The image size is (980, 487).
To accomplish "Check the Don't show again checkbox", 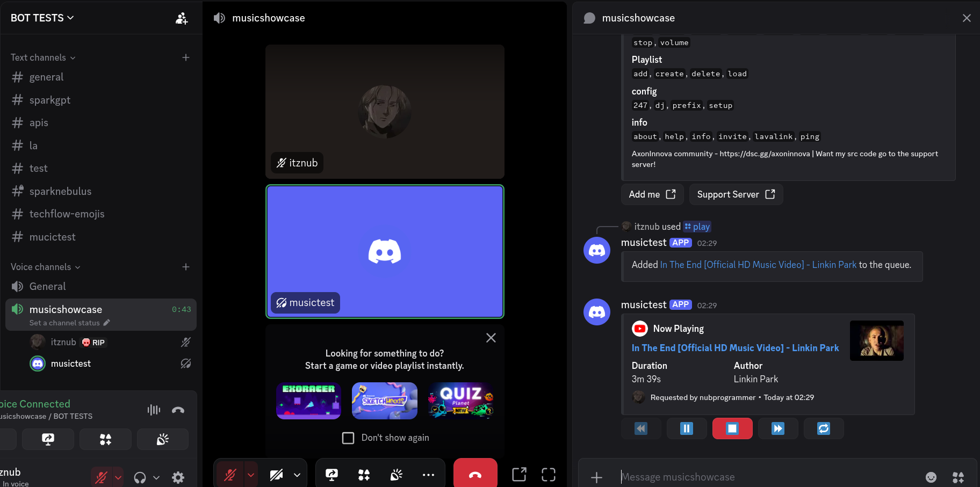I will (x=348, y=438).
